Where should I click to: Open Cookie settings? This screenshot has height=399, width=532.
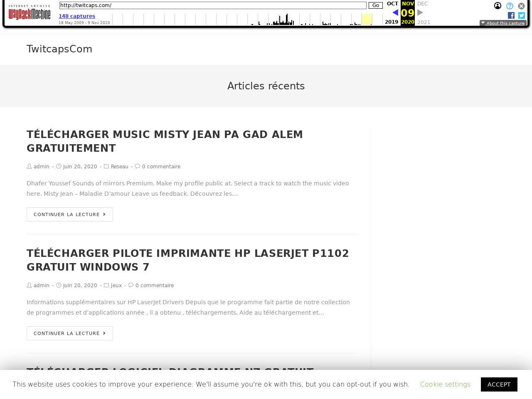(445, 384)
